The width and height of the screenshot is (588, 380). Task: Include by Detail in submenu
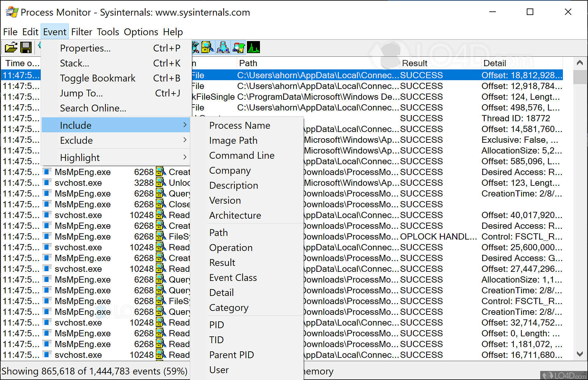247,293
